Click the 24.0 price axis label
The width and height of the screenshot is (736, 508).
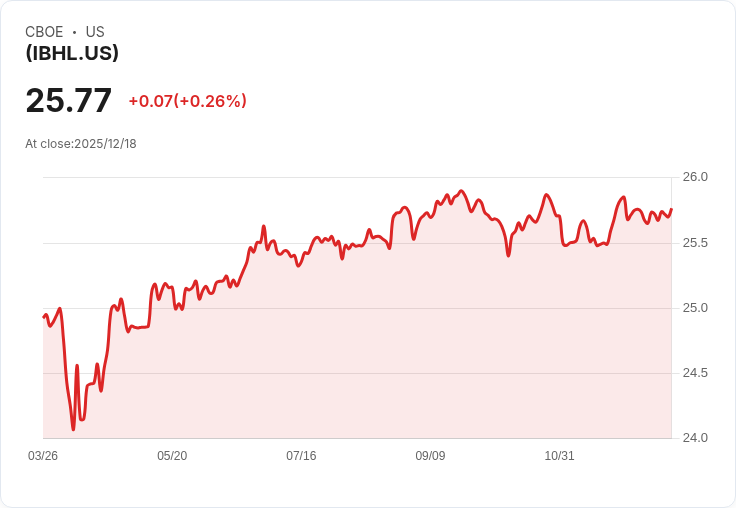point(695,438)
